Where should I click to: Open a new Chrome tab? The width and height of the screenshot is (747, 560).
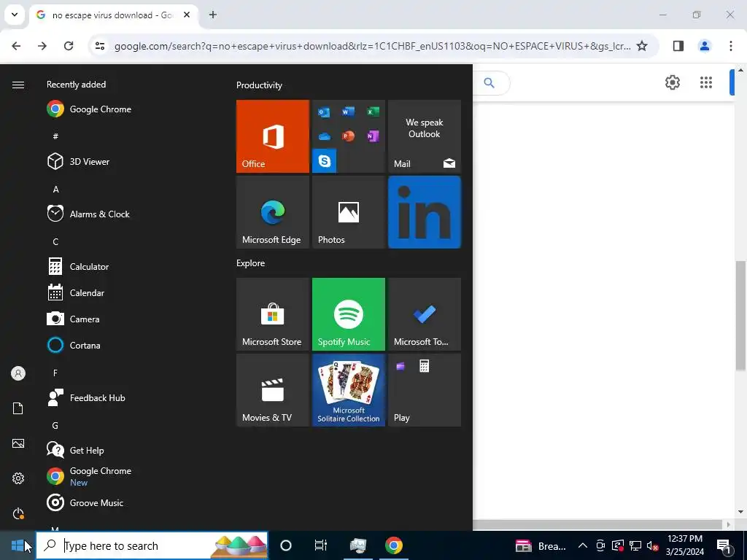[213, 15]
